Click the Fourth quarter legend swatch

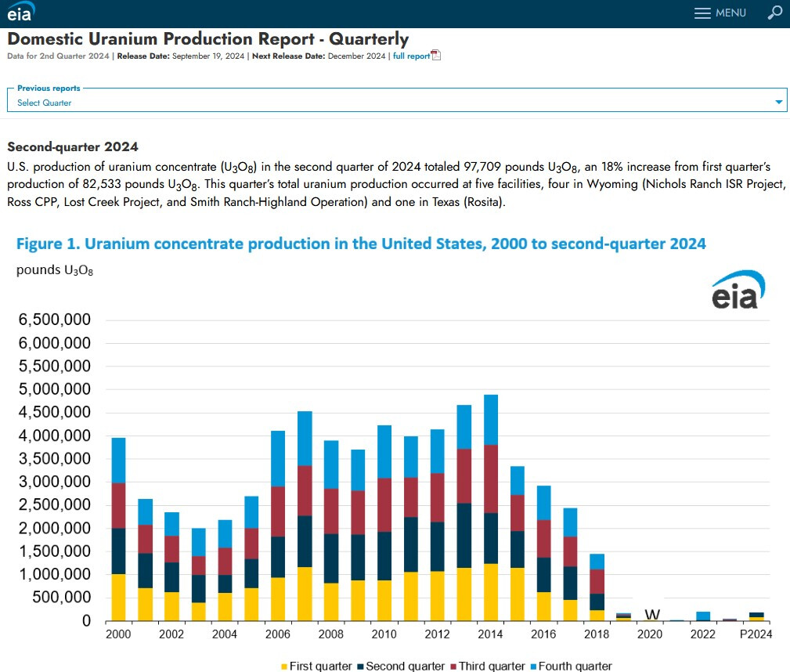(x=533, y=667)
